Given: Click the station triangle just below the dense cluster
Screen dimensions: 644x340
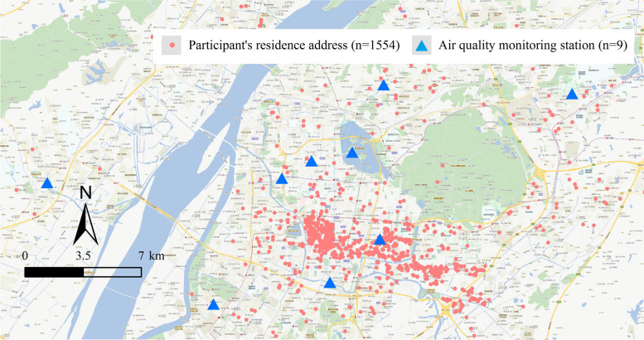Looking at the screenshot, I should [x=330, y=284].
